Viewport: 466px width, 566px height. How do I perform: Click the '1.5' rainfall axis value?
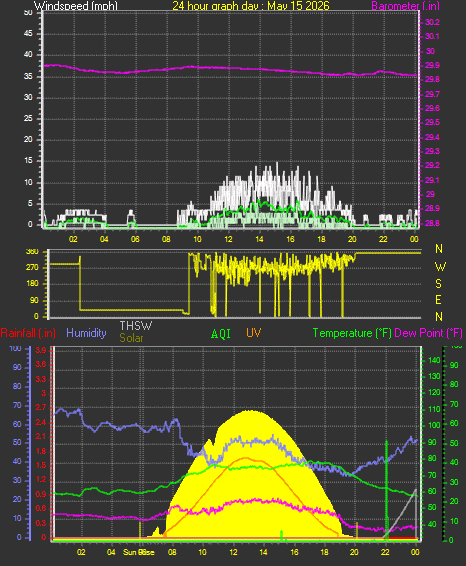41,465
